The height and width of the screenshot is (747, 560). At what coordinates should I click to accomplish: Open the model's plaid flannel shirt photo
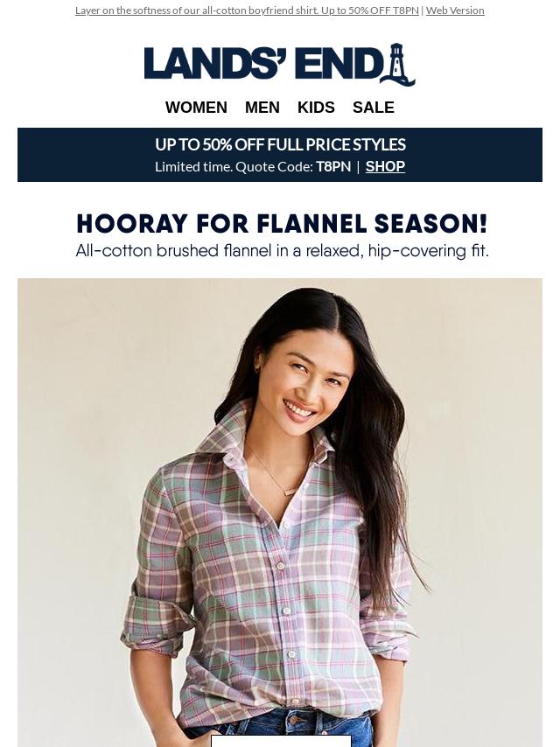click(280, 513)
